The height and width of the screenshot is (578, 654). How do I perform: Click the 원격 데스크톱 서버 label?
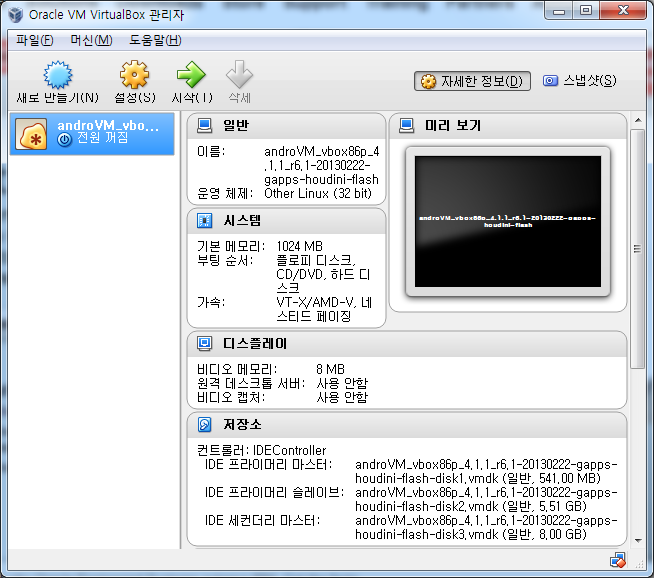pos(251,383)
